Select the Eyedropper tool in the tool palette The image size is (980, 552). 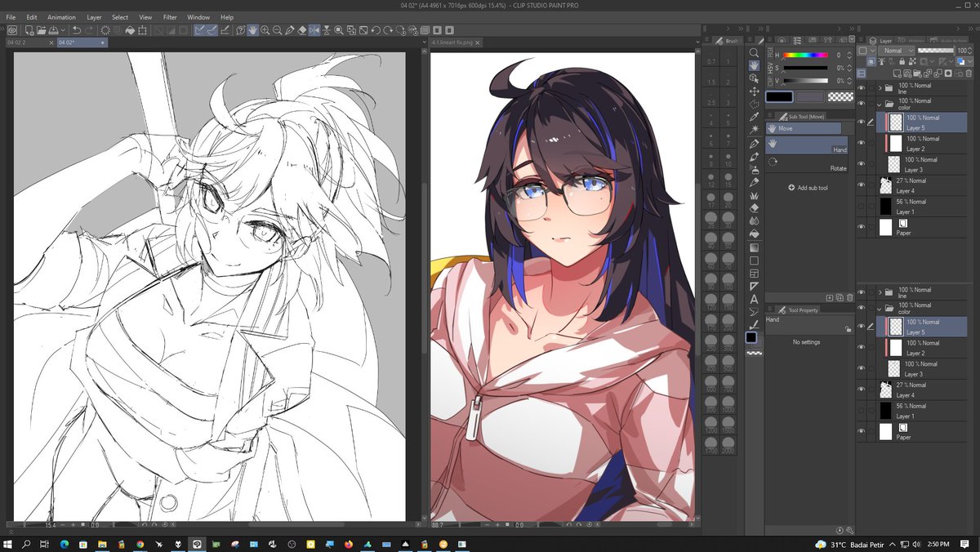tap(754, 118)
